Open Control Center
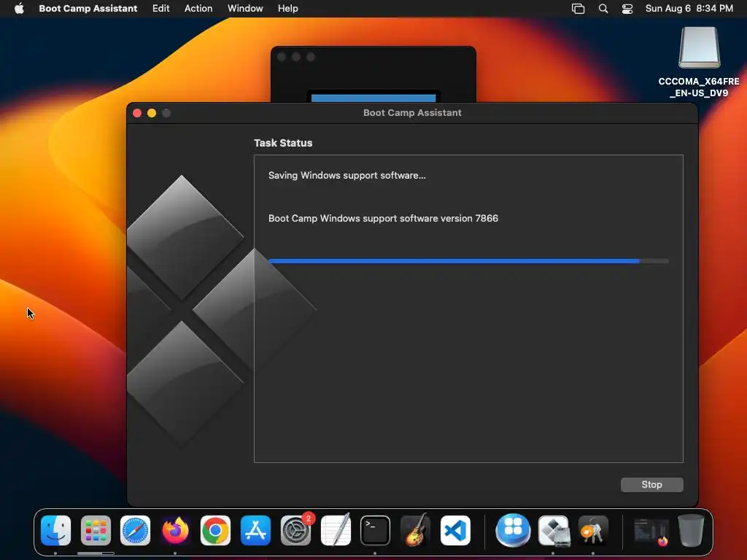747x560 pixels. pos(627,8)
